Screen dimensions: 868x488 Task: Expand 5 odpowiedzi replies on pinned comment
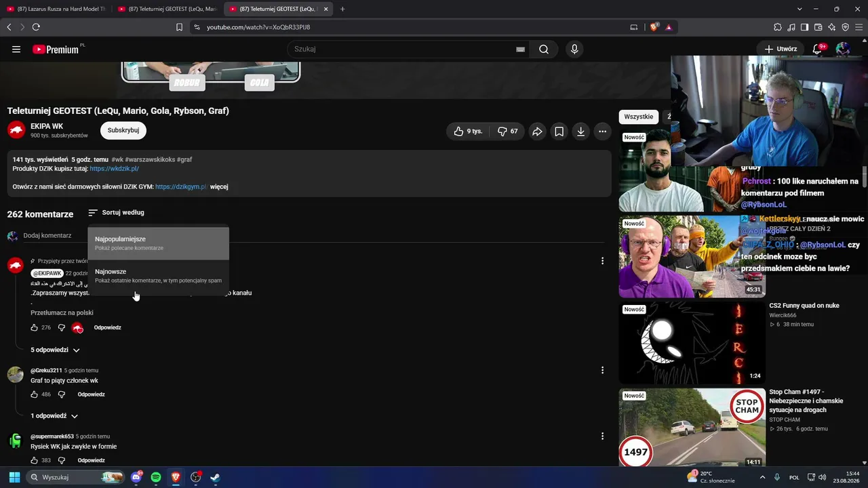tap(55, 350)
